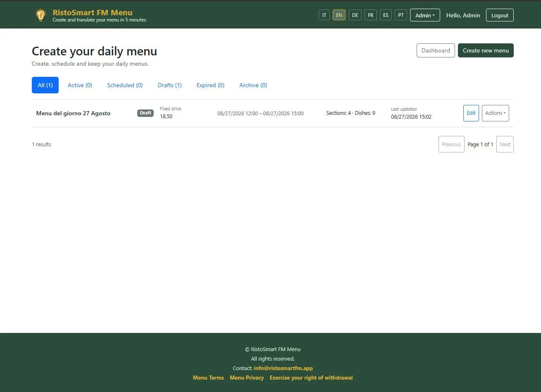Edit Menu del giorno 27 Agosto

(471, 113)
